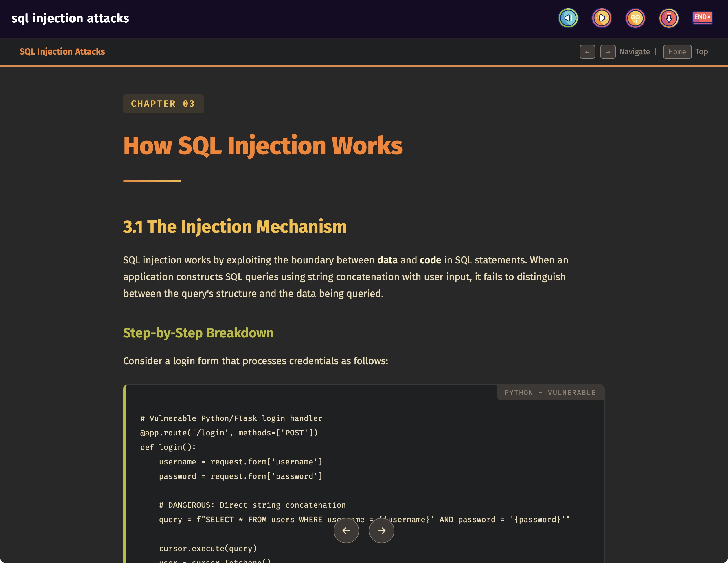Click the PYTHON – VULNERABLE code label
Viewport: 728px width, 563px height.
(550, 392)
